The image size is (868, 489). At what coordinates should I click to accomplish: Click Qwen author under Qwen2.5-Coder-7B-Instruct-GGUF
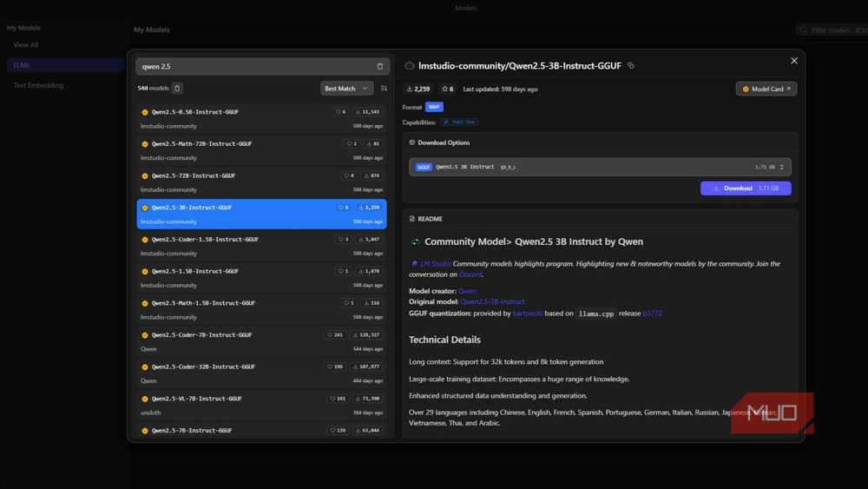148,349
